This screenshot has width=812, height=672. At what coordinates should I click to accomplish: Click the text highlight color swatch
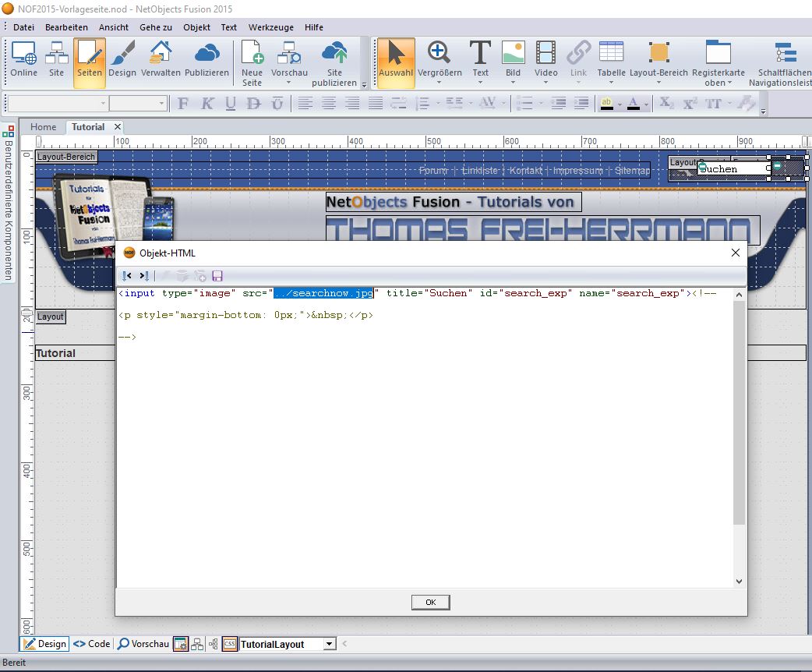coord(606,103)
